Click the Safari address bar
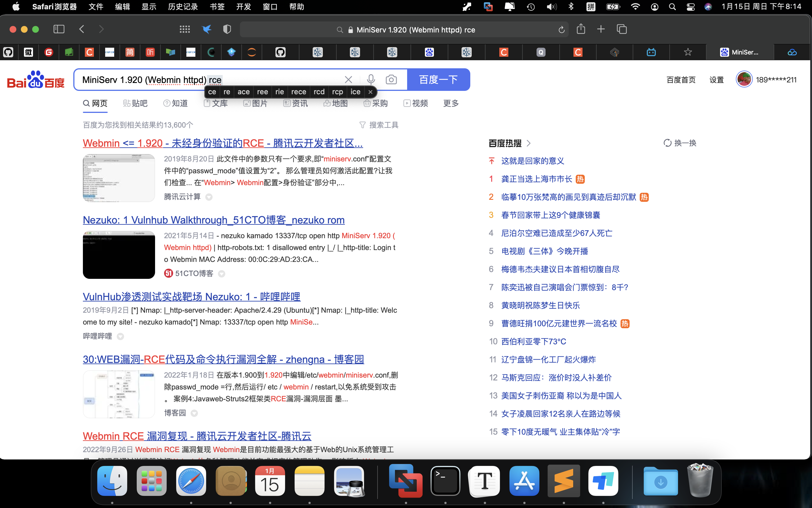 [x=404, y=30]
